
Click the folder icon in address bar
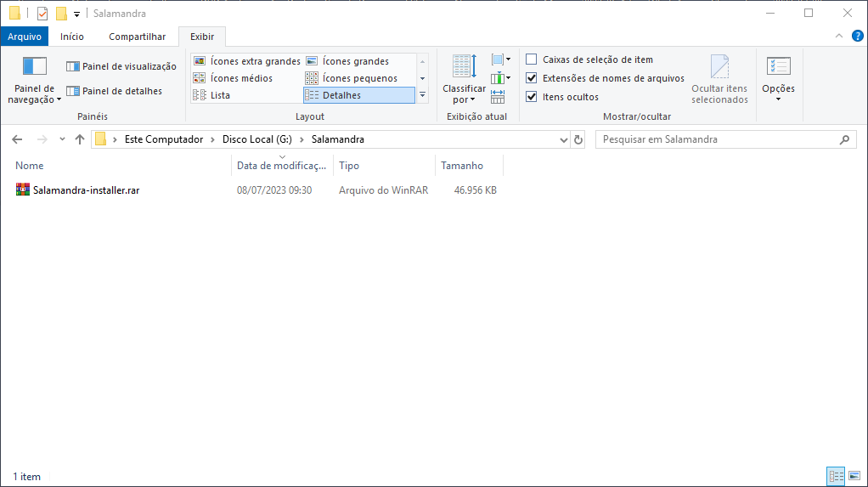[x=100, y=139]
